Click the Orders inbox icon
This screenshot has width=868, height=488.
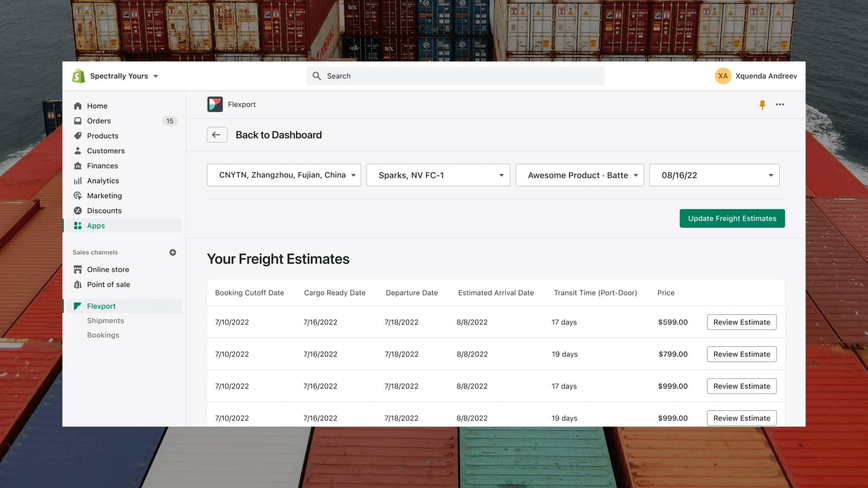[78, 121]
